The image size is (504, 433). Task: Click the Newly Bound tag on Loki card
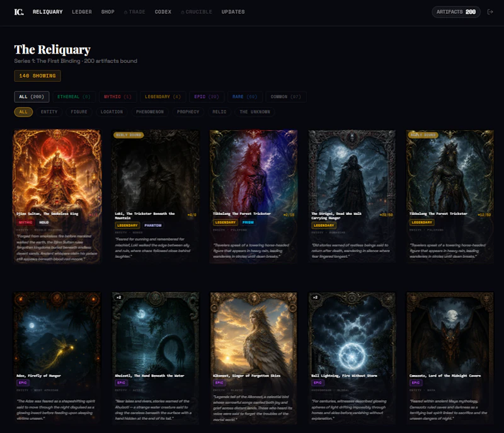tap(129, 135)
